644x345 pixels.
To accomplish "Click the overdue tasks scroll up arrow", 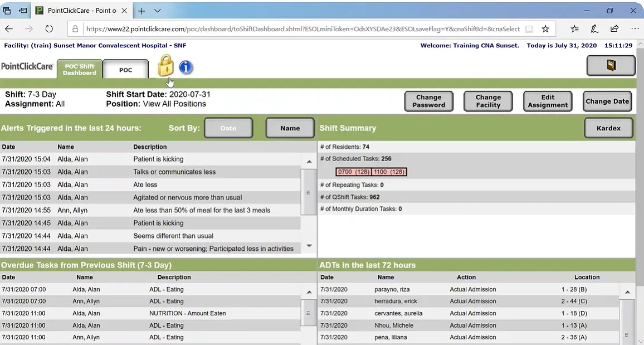I will coord(309,293).
